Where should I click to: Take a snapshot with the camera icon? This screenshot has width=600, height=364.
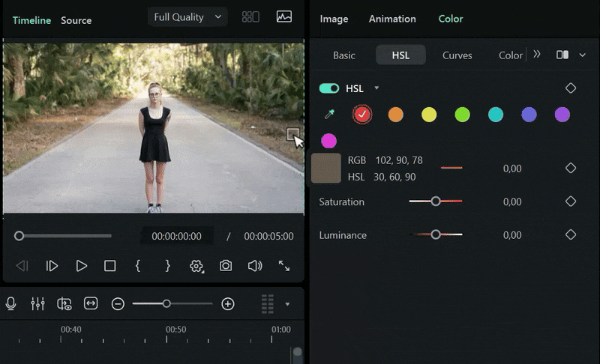(226, 265)
